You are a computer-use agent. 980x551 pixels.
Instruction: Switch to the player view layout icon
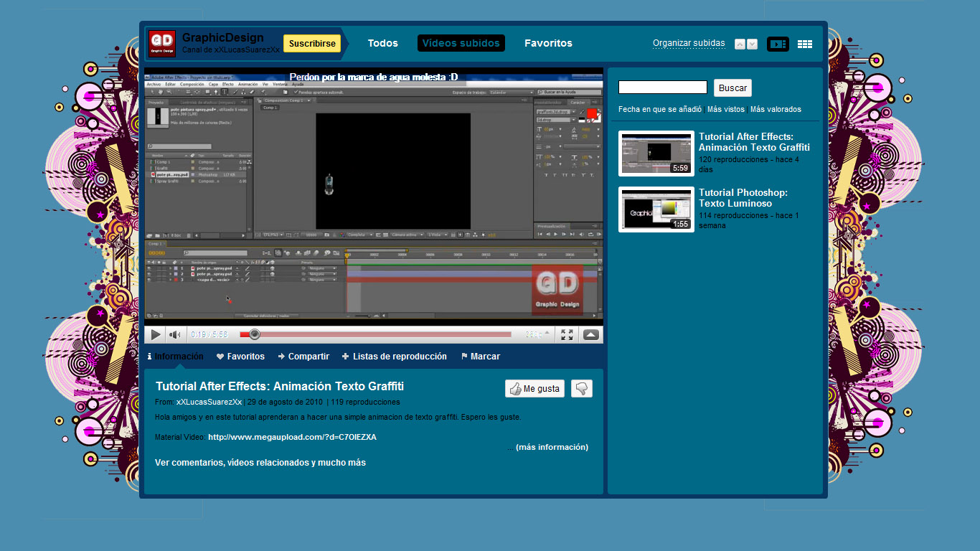click(x=778, y=44)
